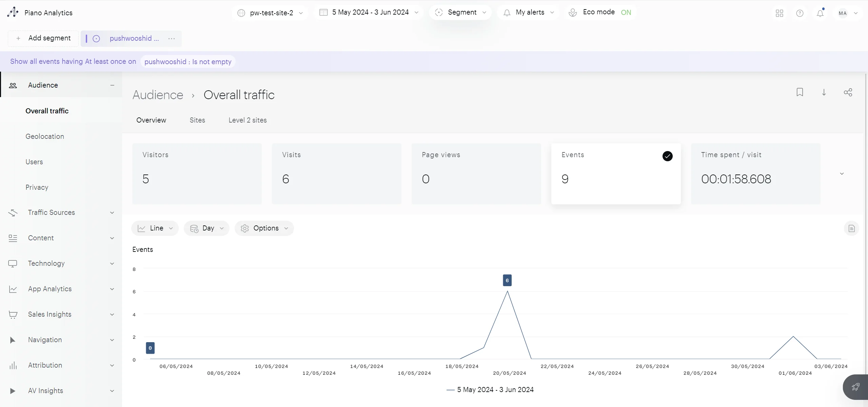Click the bookmark icon for Overall traffic

(800, 92)
